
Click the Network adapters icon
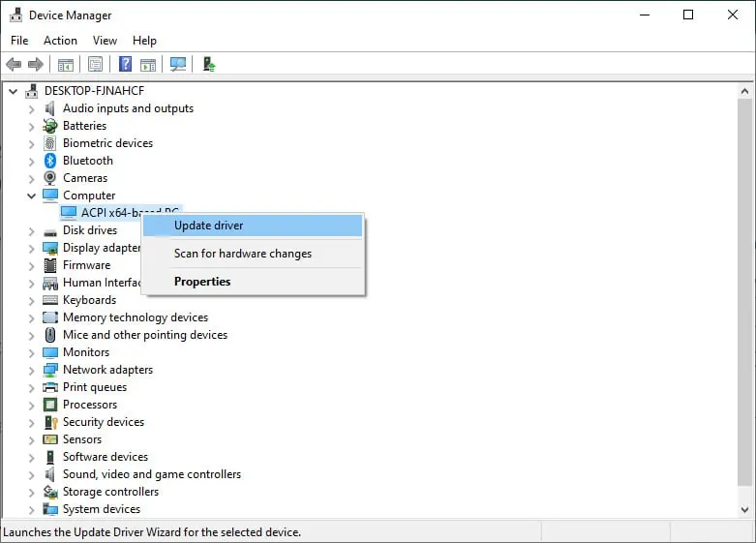50,370
